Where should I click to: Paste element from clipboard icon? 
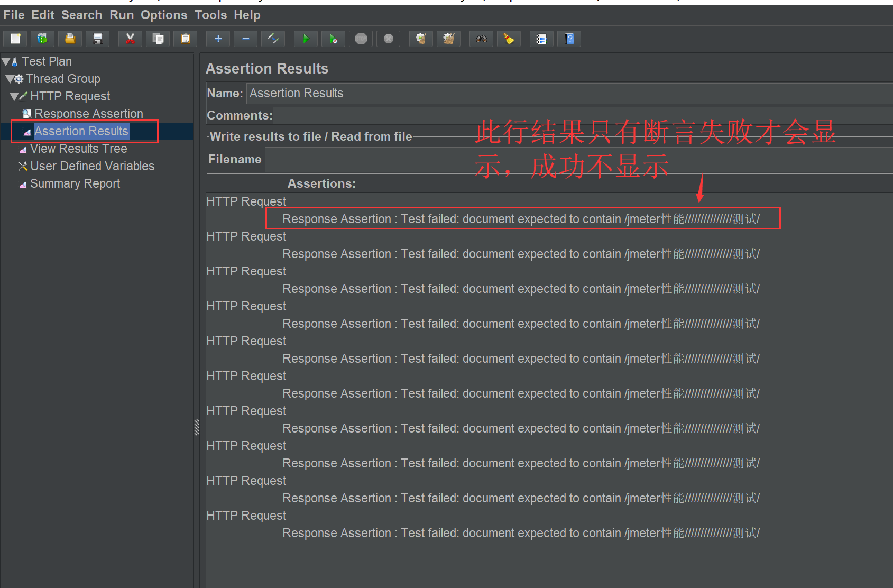click(x=185, y=39)
